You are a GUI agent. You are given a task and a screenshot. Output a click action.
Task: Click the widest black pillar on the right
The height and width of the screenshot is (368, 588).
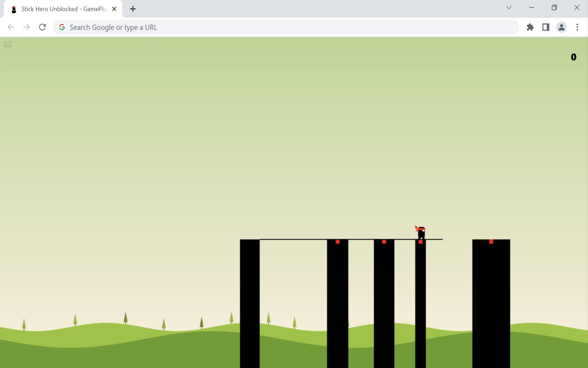tap(491, 304)
